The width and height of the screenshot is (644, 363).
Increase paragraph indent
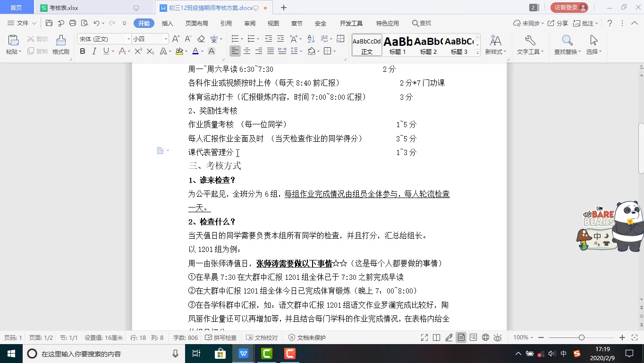click(x=280, y=39)
